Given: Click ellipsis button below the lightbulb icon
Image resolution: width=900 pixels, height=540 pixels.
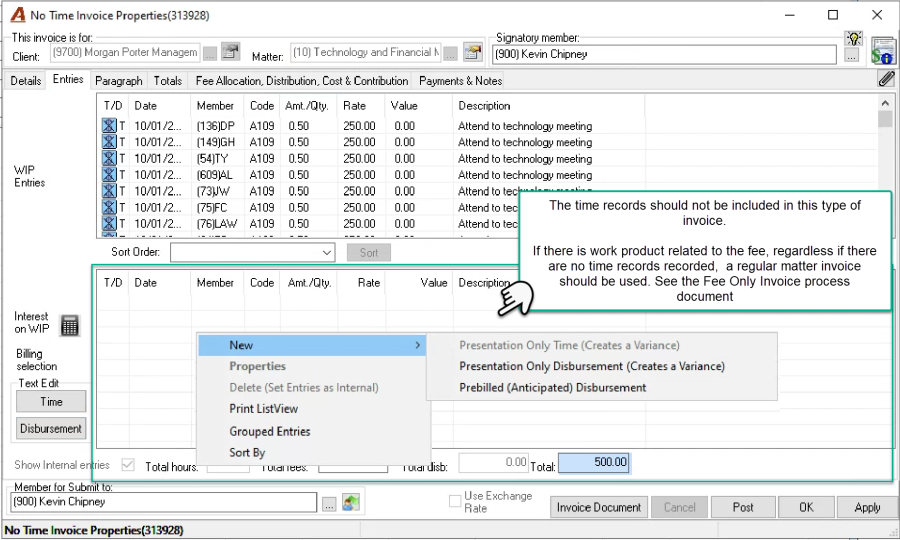Looking at the screenshot, I should point(852,56).
